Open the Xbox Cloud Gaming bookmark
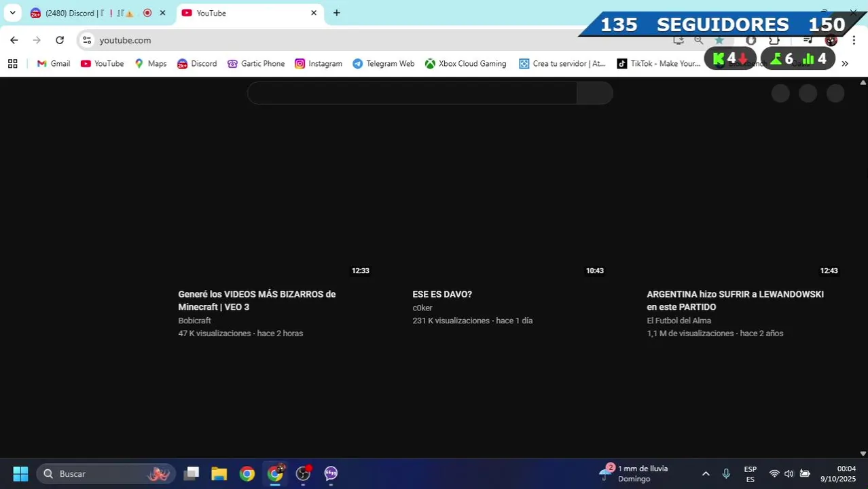This screenshot has width=868, height=489. pos(465,64)
